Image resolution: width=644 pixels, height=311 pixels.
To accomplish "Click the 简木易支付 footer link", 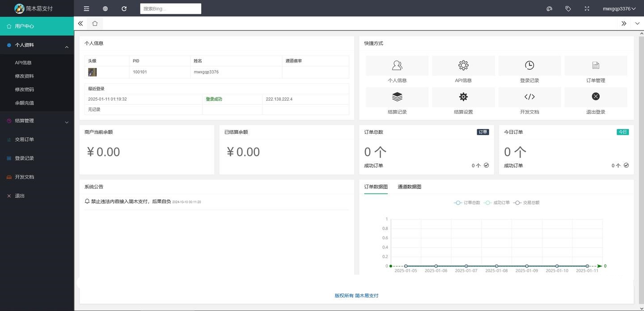I will click(366, 296).
